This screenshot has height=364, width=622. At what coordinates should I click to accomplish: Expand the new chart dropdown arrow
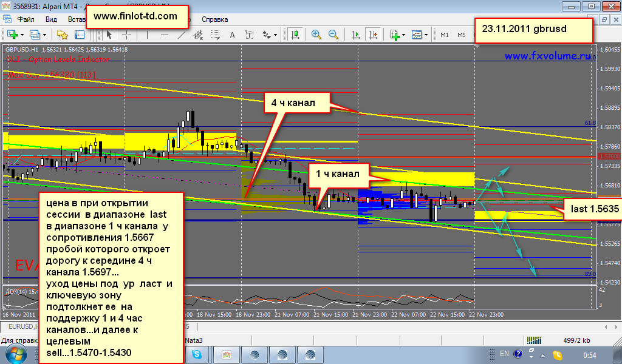[x=20, y=35]
